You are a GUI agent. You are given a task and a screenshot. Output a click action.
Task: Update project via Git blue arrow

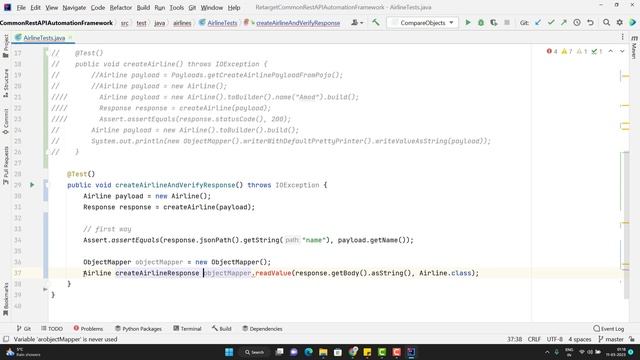(x=538, y=23)
